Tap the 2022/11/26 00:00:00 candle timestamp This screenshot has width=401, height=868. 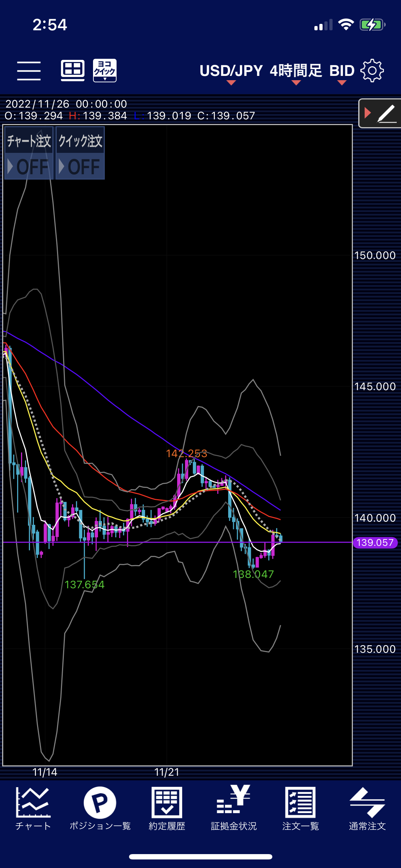coord(66,104)
